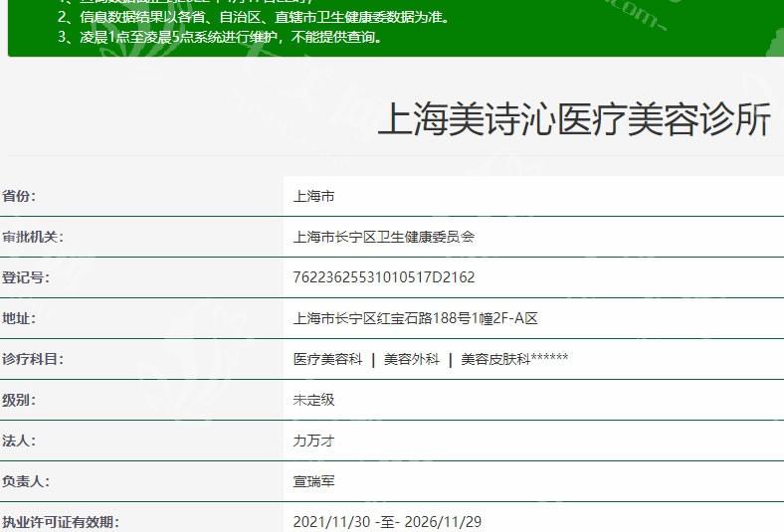The height and width of the screenshot is (532, 784).
Task: Click 美容外科 in the subjects row
Action: pyautogui.click(x=412, y=359)
